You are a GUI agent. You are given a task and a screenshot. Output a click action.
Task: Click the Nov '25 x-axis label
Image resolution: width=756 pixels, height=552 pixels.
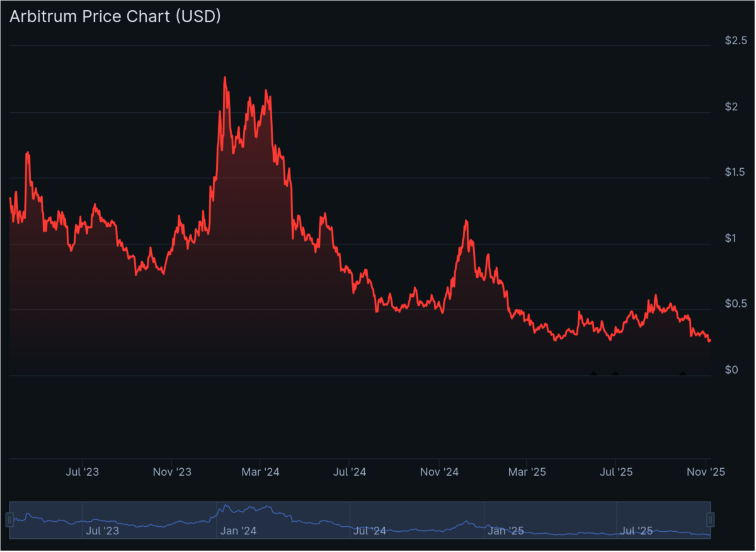[x=706, y=471]
